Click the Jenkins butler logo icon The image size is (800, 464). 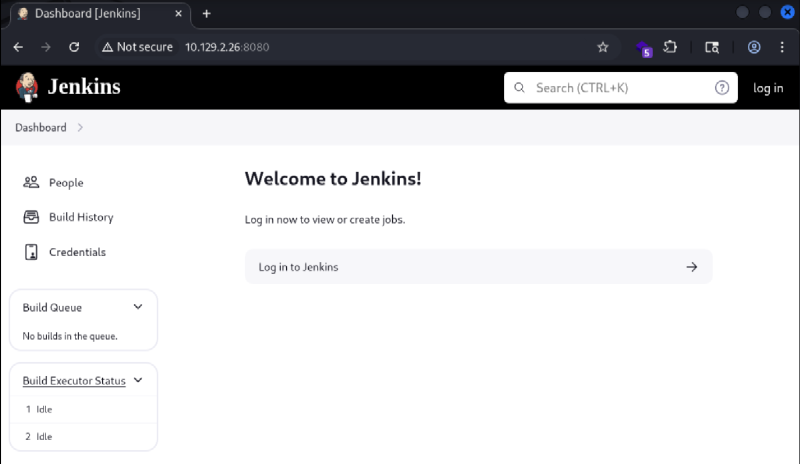coord(27,87)
